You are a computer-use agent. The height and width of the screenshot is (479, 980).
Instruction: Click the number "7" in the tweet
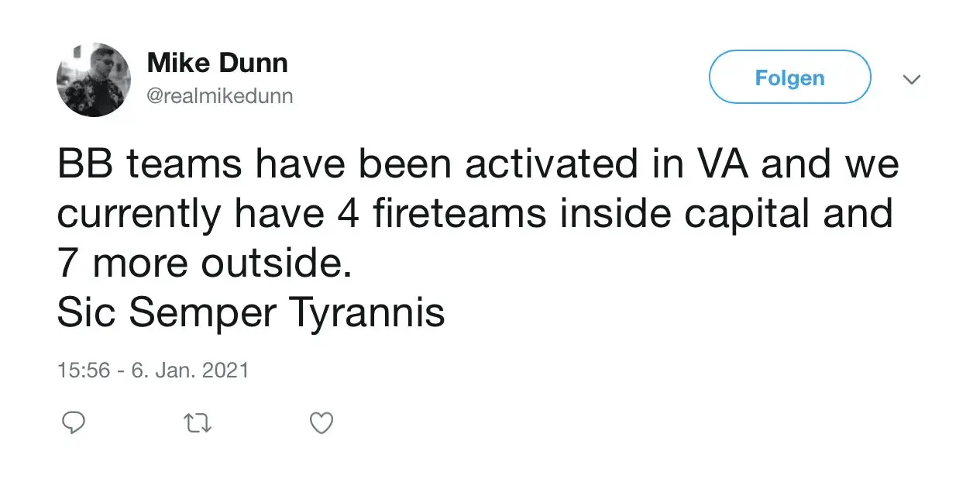click(x=67, y=264)
